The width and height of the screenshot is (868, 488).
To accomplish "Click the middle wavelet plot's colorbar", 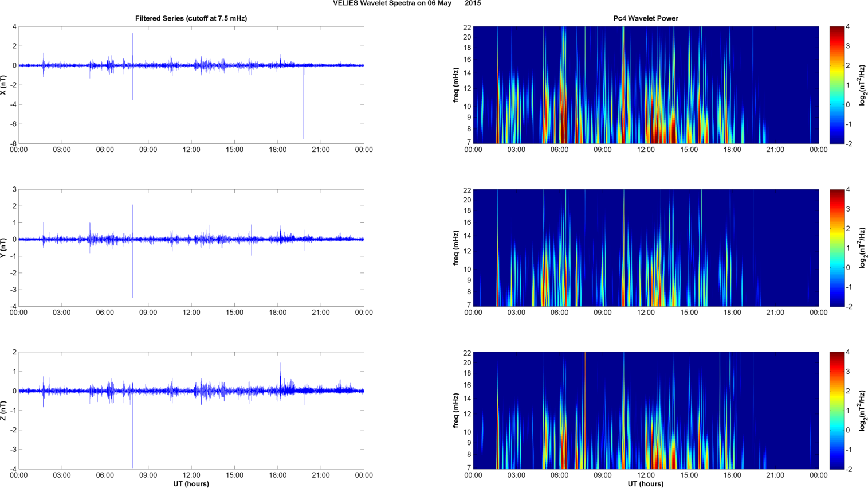I will tap(836, 248).
